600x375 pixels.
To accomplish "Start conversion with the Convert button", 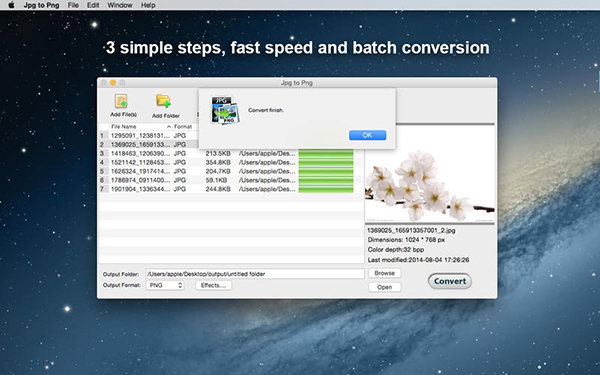I will click(450, 281).
